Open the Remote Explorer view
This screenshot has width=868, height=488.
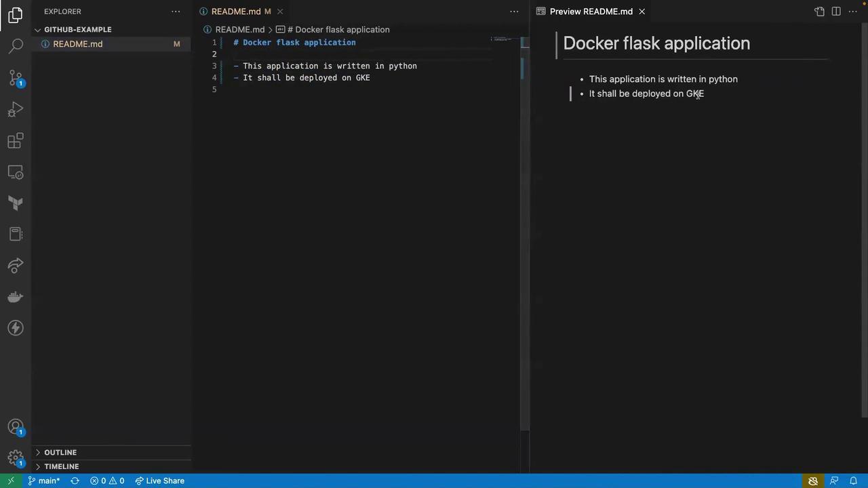tap(16, 172)
